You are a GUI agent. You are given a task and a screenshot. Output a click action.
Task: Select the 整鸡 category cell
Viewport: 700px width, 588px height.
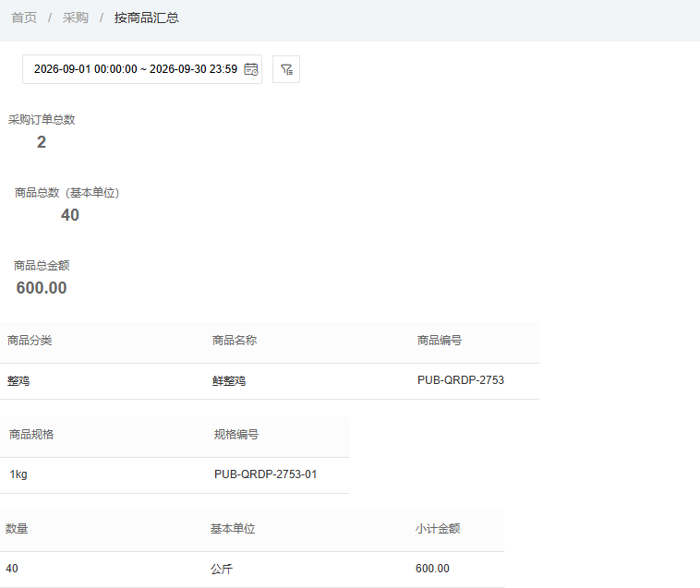point(18,380)
